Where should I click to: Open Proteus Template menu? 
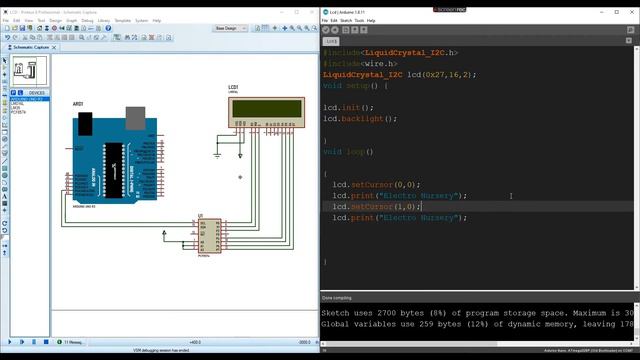[122, 20]
